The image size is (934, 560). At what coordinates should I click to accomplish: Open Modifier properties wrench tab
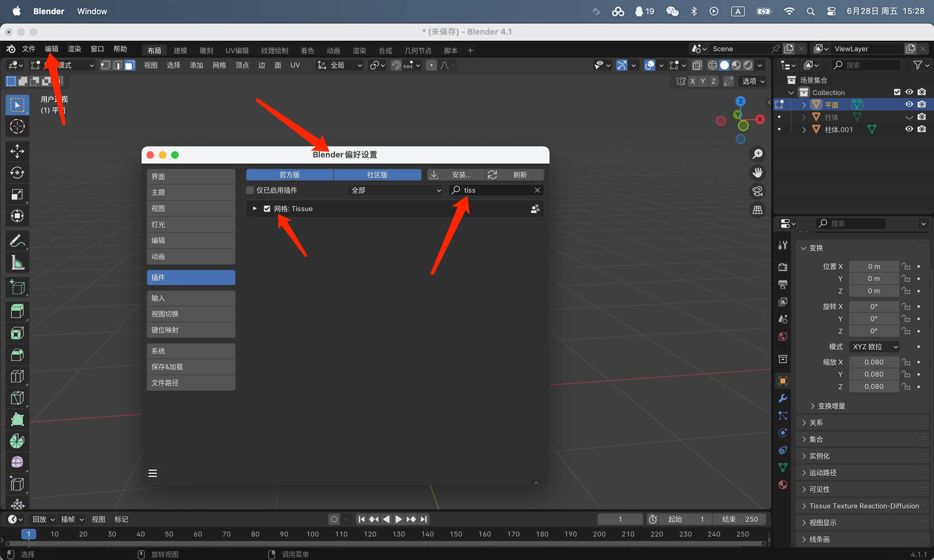click(x=783, y=398)
